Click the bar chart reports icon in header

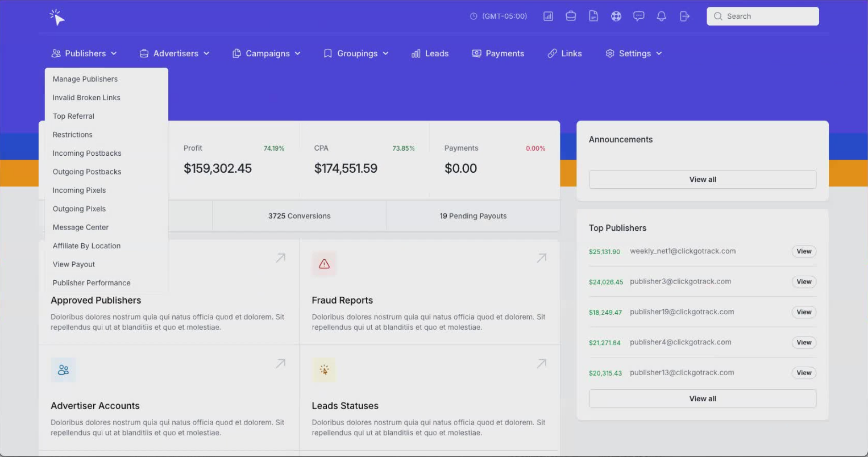pyautogui.click(x=548, y=16)
